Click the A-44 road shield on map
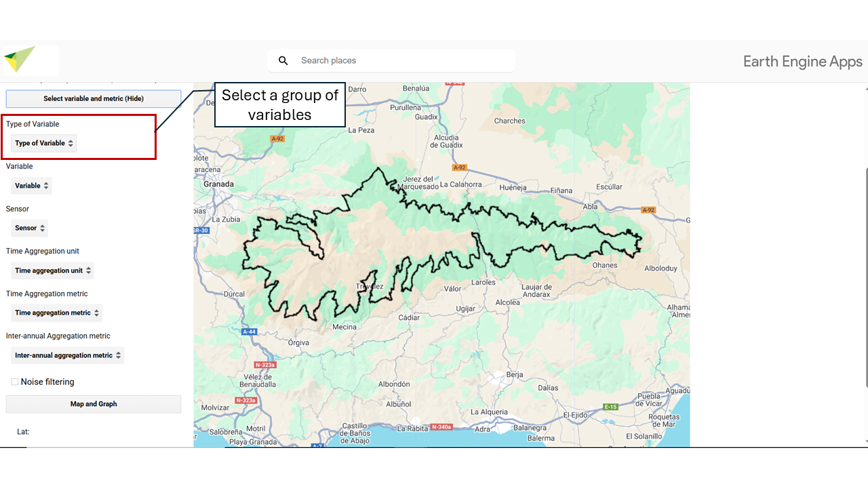The width and height of the screenshot is (868, 488). tap(249, 331)
